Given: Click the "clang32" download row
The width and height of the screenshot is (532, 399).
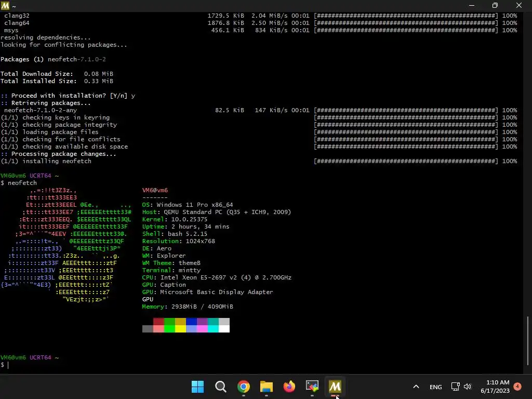Looking at the screenshot, I should [261, 16].
